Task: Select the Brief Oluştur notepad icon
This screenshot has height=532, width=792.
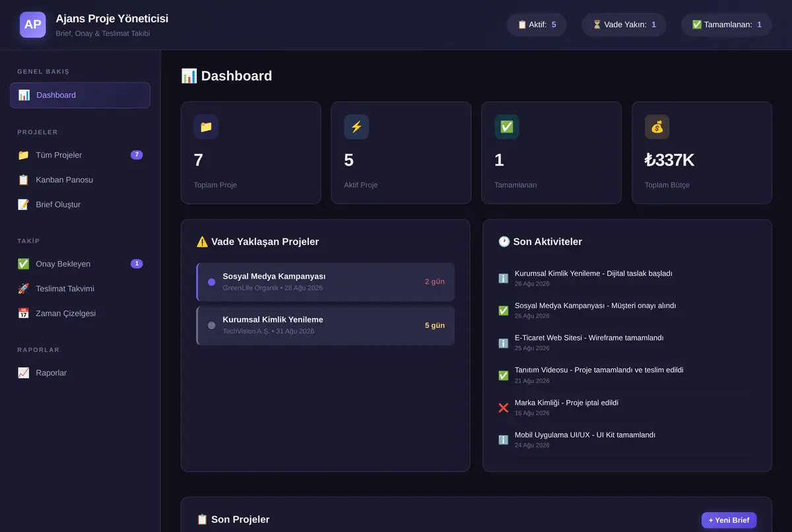Action: click(24, 205)
